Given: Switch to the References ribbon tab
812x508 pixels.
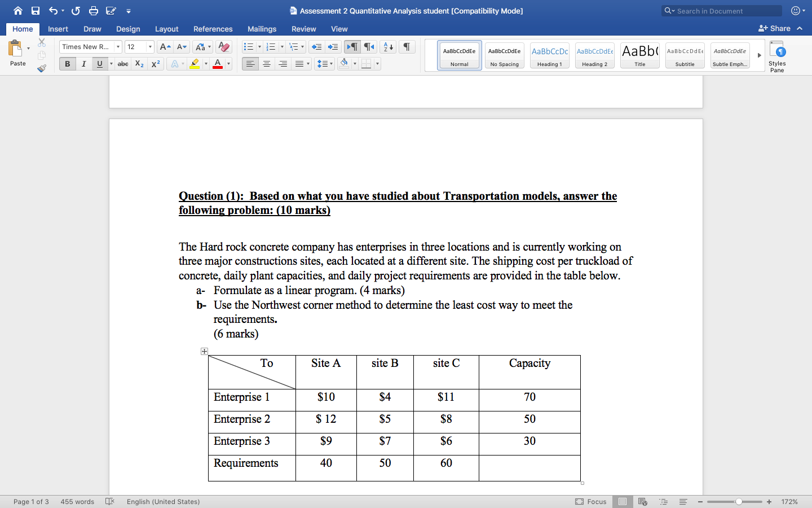Looking at the screenshot, I should pos(213,29).
